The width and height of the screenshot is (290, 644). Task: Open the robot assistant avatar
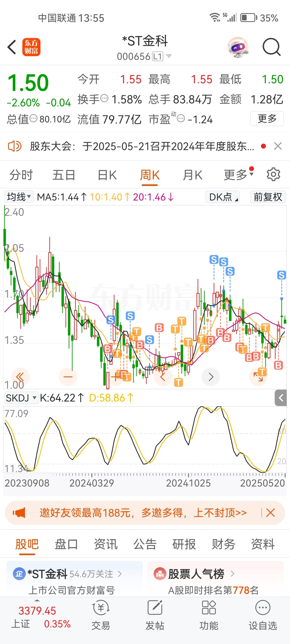[x=238, y=47]
